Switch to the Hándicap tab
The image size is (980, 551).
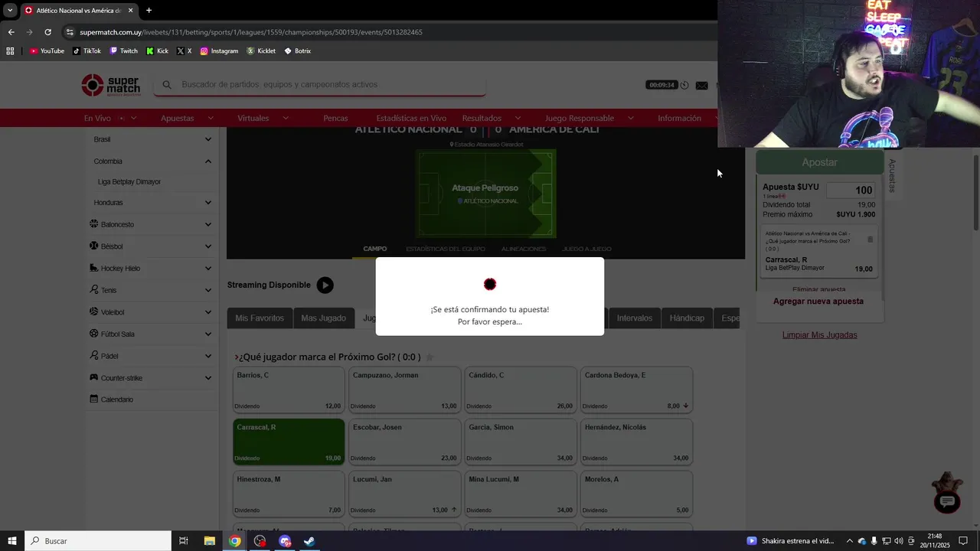click(687, 318)
